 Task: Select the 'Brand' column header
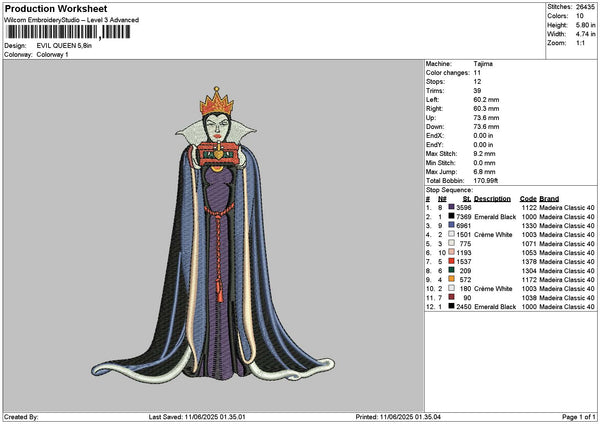point(549,199)
